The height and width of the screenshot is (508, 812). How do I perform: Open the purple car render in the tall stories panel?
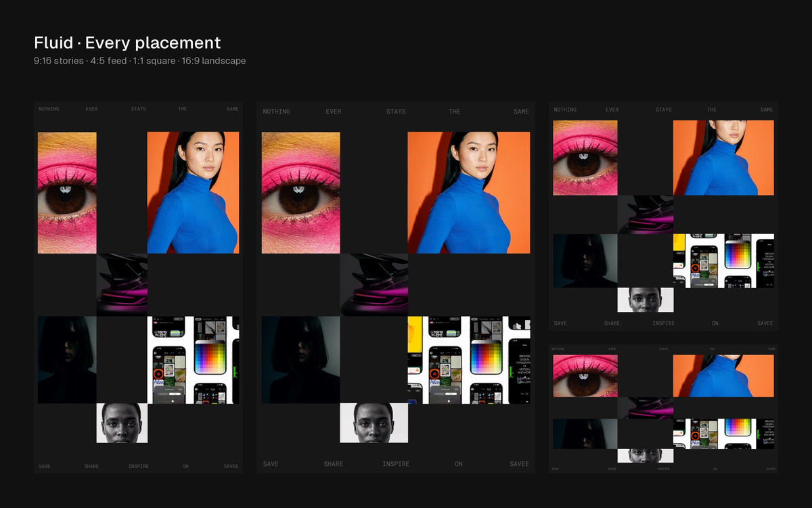pos(122,285)
